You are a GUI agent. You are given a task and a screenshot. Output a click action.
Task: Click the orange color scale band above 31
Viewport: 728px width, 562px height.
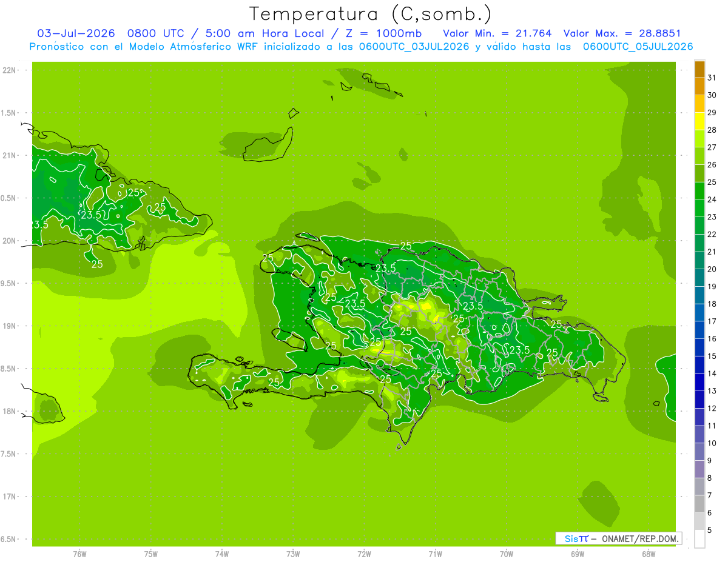699,69
